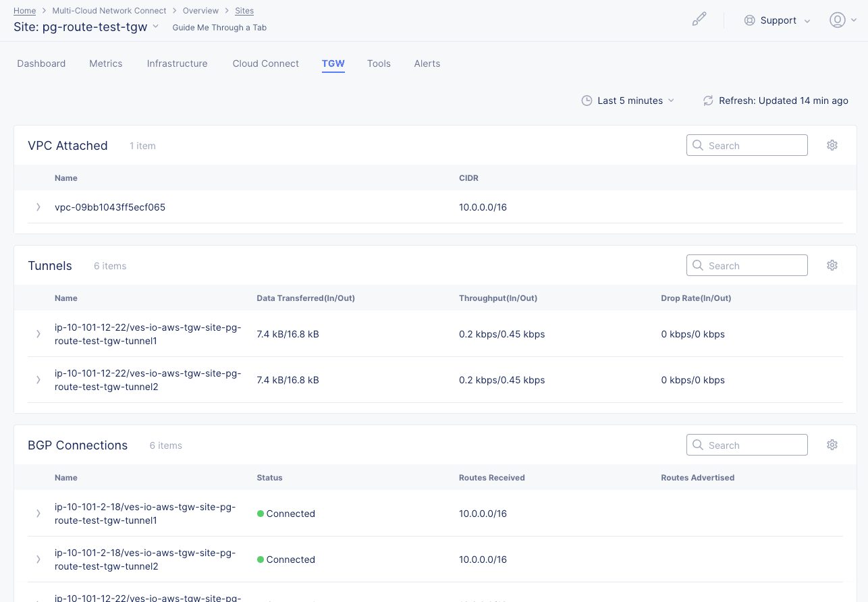Expand Tunnels row ip-10-101-12-22 tunnel1
Screen dimensions: 868x602
(x=38, y=334)
